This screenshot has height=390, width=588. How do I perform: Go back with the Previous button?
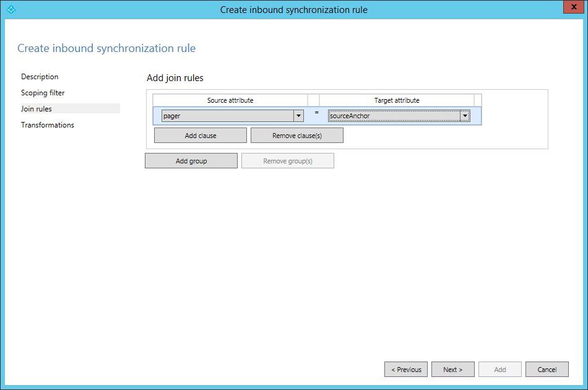[x=407, y=370]
